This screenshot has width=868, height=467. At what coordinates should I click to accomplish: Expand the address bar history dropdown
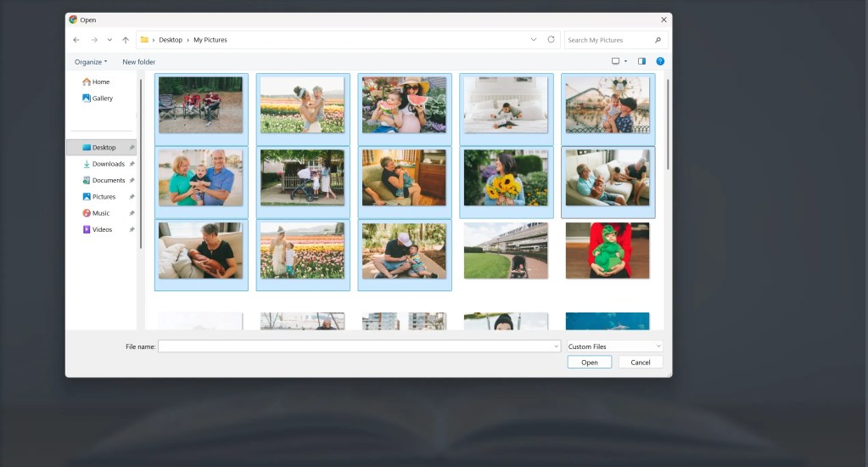click(x=533, y=40)
